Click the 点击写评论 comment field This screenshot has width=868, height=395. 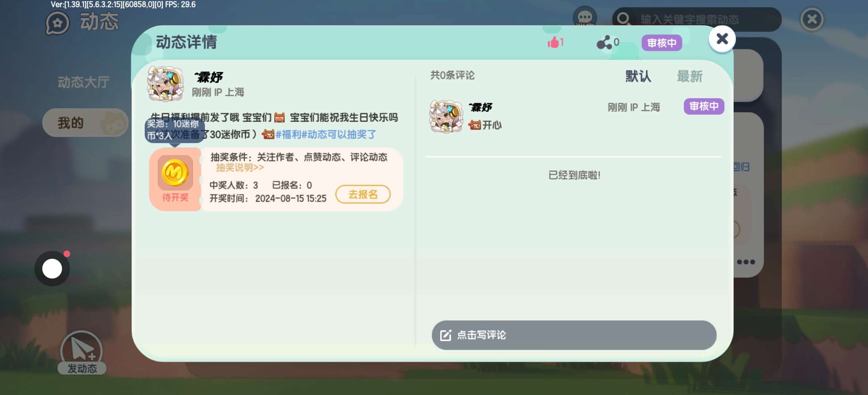pyautogui.click(x=574, y=335)
